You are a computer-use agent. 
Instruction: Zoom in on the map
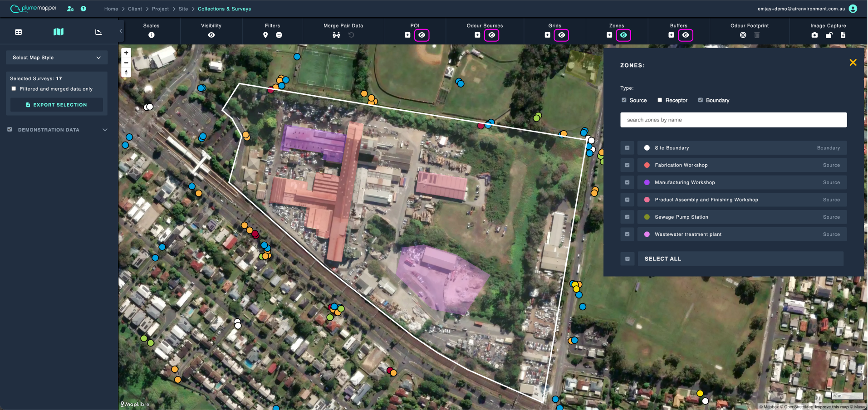(x=126, y=53)
